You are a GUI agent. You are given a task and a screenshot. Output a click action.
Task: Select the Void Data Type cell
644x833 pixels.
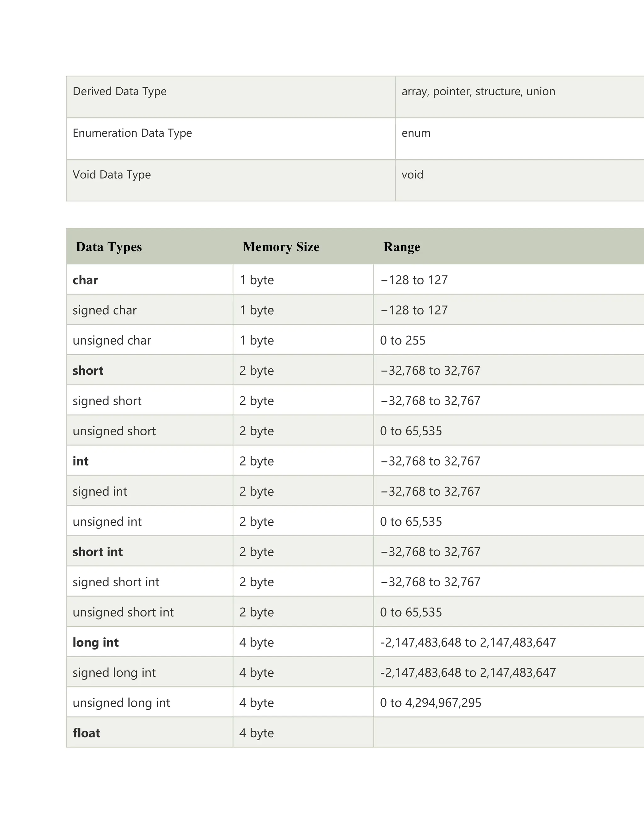click(x=230, y=180)
